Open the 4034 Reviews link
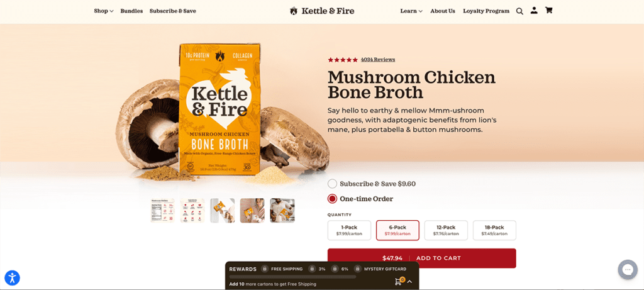 pos(378,60)
